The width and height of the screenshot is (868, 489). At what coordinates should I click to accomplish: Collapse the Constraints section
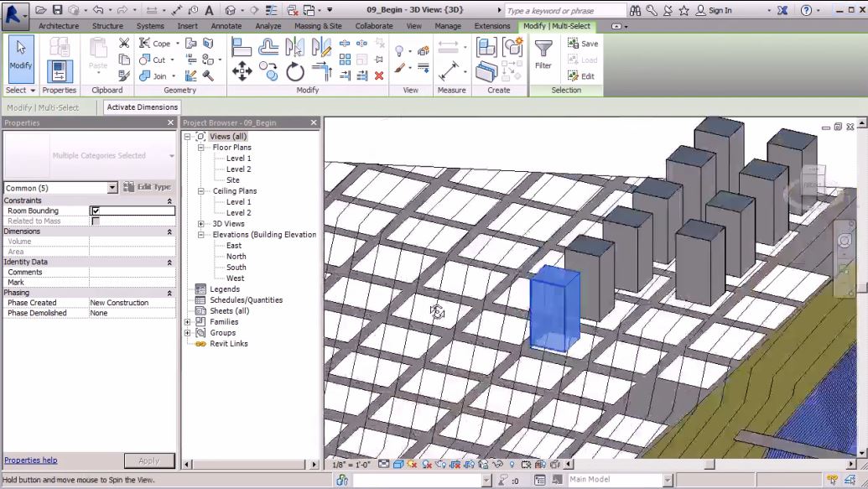170,201
